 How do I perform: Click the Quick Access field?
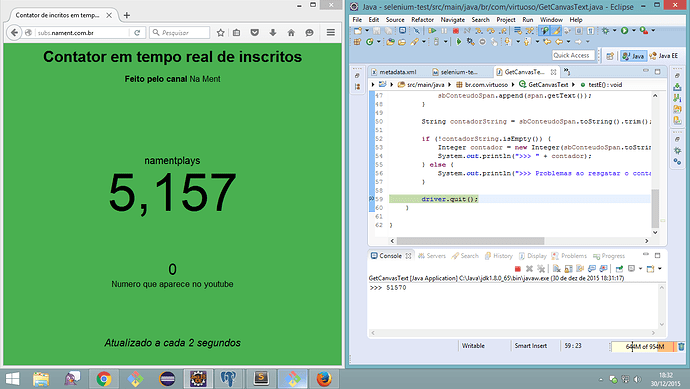click(573, 55)
